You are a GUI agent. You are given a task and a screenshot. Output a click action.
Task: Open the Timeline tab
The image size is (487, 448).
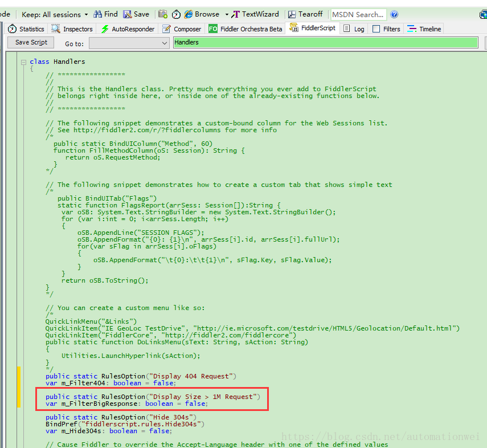(x=424, y=29)
